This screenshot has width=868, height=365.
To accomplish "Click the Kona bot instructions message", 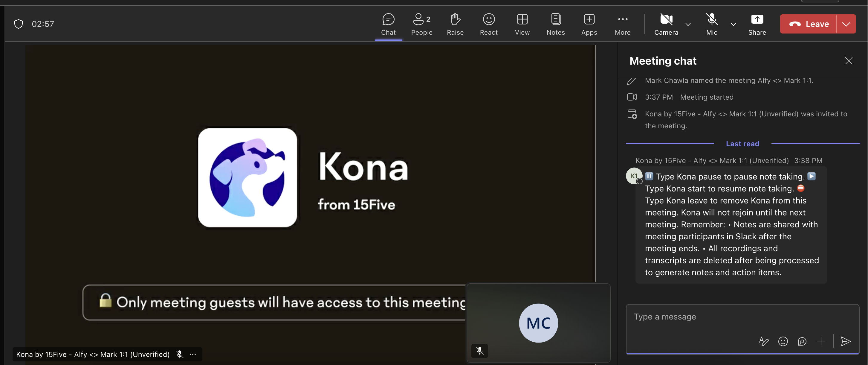I will pyautogui.click(x=731, y=225).
